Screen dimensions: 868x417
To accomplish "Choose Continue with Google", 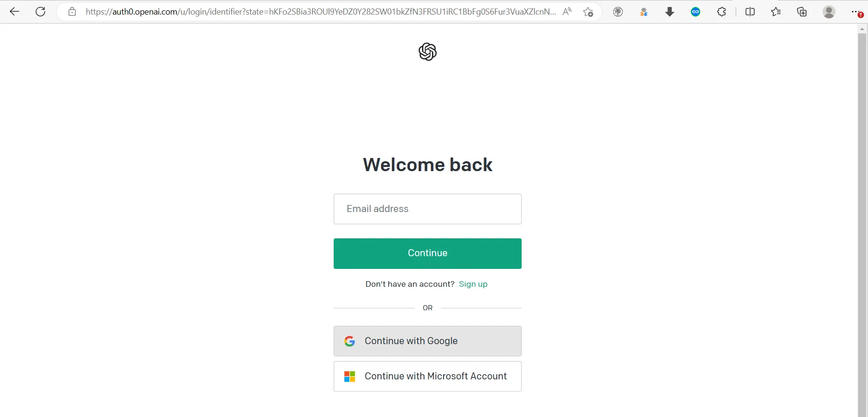I will [x=428, y=341].
